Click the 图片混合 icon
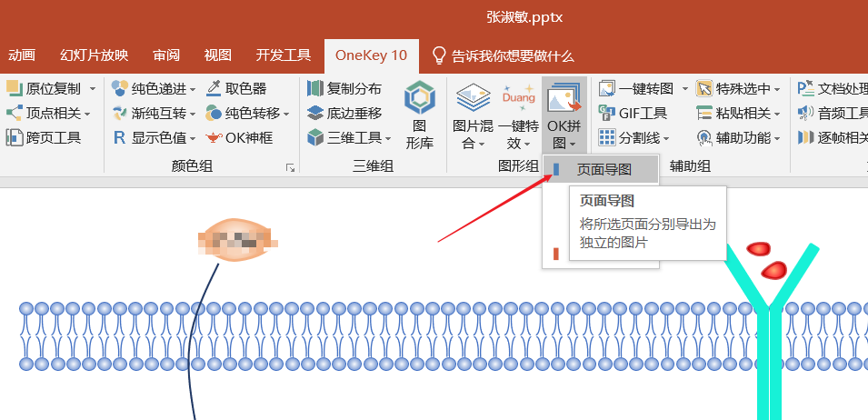Screen dimensions: 868x420 point(474,98)
